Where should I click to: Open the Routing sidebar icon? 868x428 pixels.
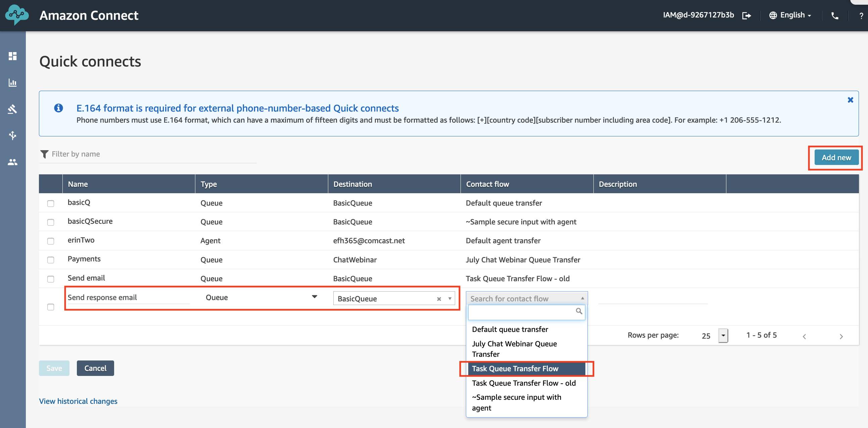click(12, 109)
